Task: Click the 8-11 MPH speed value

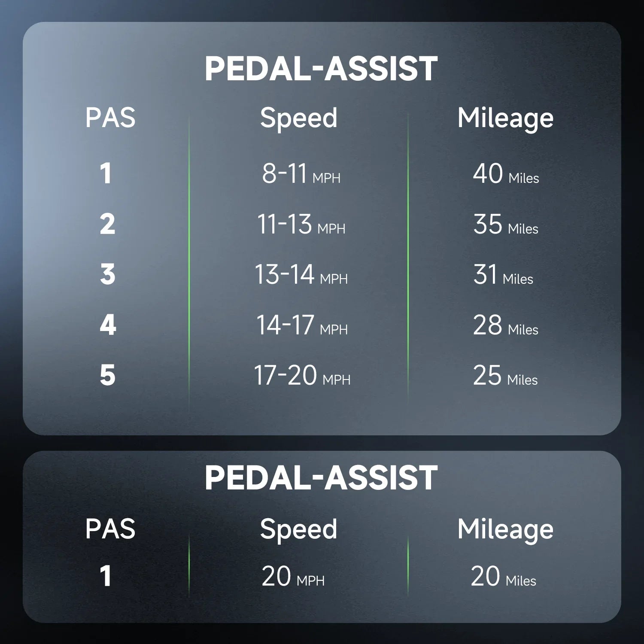Action: [301, 174]
